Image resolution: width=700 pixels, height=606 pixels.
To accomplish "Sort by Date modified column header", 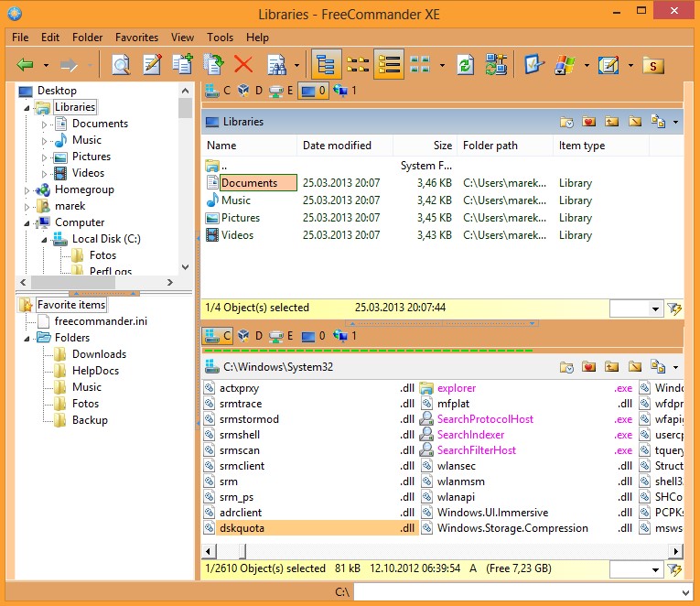I will 337,146.
